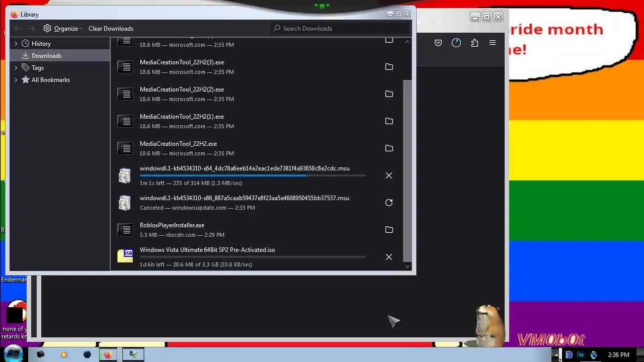The image size is (644, 362).
Task: Click the Library forward arrow
Action: coord(32,29)
